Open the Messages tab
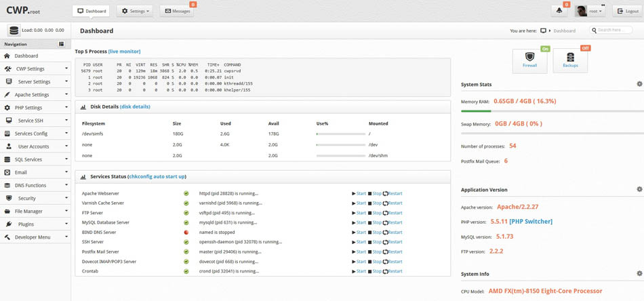Image resolution: width=644 pixels, height=301 pixels. [177, 11]
